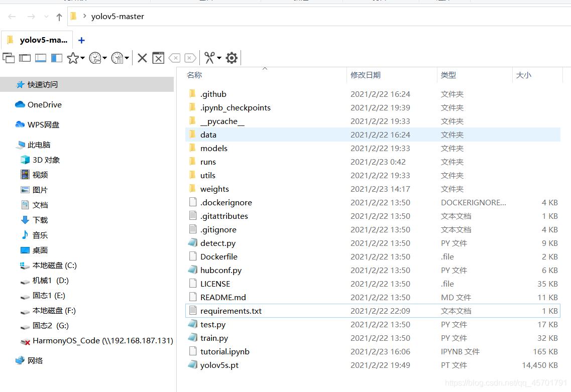Go up one folder level arrow
The width and height of the screenshot is (571, 392).
[59, 17]
